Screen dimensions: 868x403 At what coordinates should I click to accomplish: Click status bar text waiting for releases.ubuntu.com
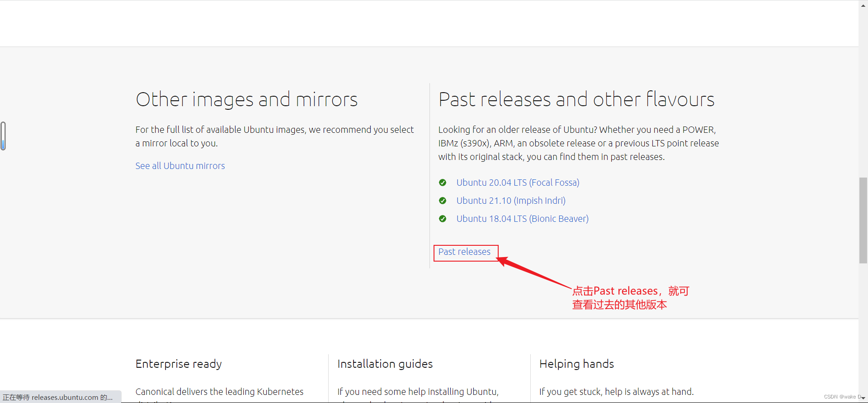(58, 398)
